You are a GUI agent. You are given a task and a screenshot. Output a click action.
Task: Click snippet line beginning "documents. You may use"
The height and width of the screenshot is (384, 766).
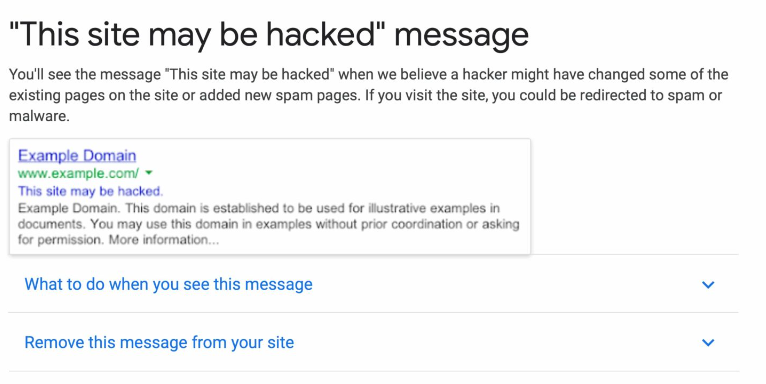point(269,224)
